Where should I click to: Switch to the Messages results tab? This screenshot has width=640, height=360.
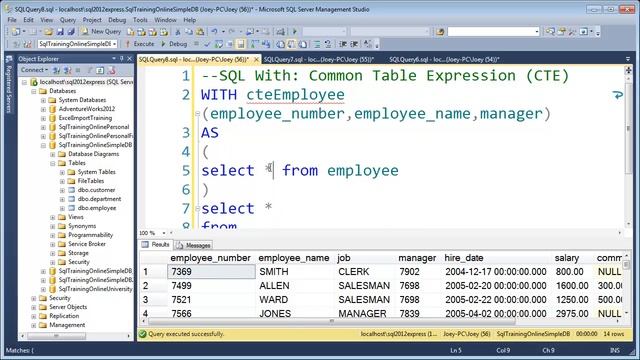[x=193, y=245]
